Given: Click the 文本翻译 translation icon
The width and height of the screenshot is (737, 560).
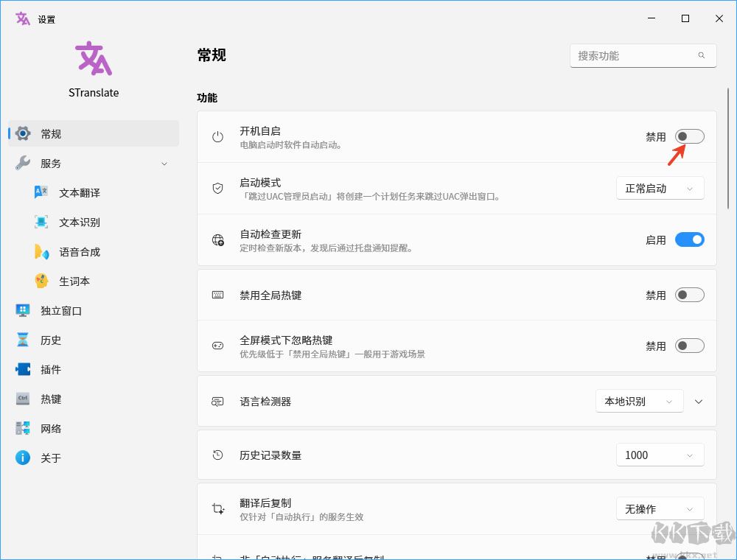Looking at the screenshot, I should (x=41, y=192).
